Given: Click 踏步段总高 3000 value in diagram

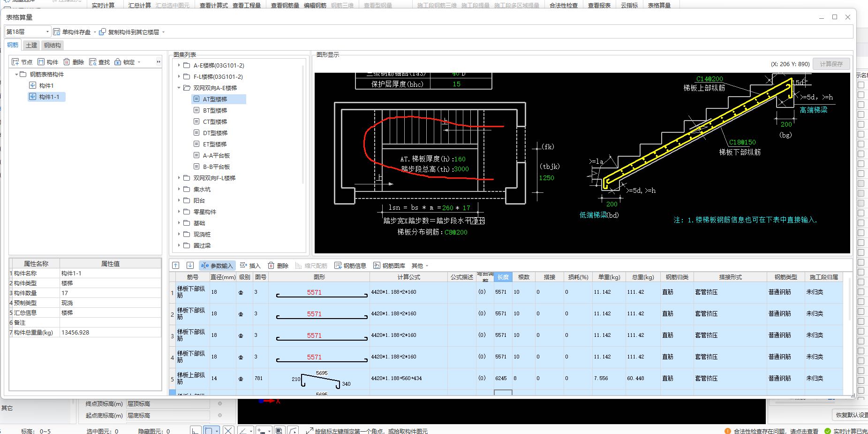Looking at the screenshot, I should pos(461,169).
